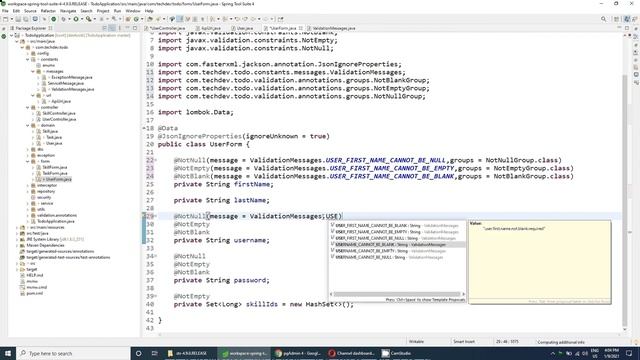Collapse the domain package
Viewport: 640px width, 360px height.
tap(28, 125)
